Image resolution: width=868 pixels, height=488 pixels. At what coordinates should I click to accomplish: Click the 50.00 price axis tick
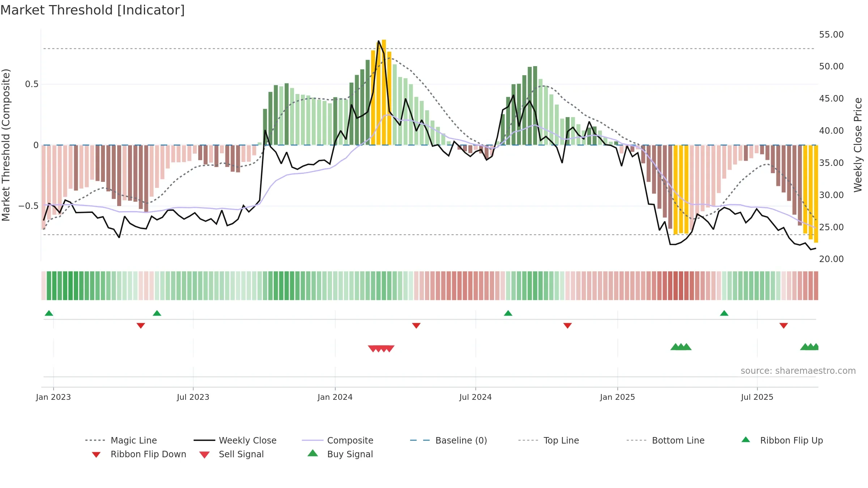pos(831,66)
